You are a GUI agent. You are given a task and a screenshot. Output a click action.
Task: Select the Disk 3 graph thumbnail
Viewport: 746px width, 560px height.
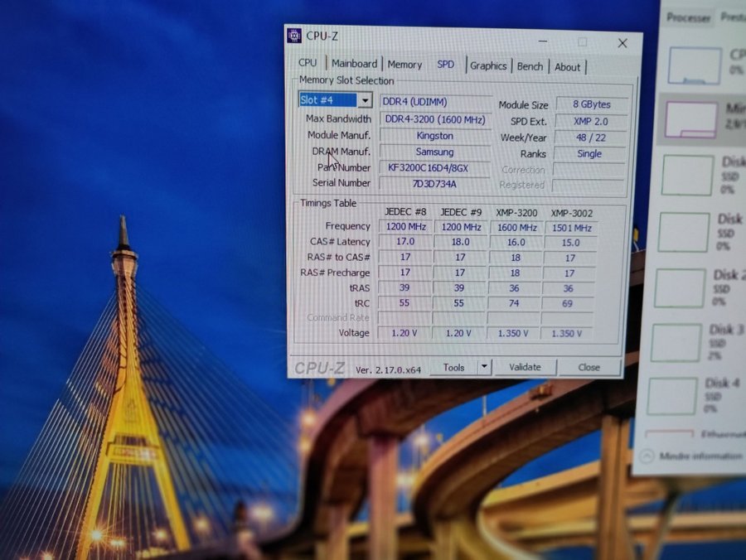(676, 343)
